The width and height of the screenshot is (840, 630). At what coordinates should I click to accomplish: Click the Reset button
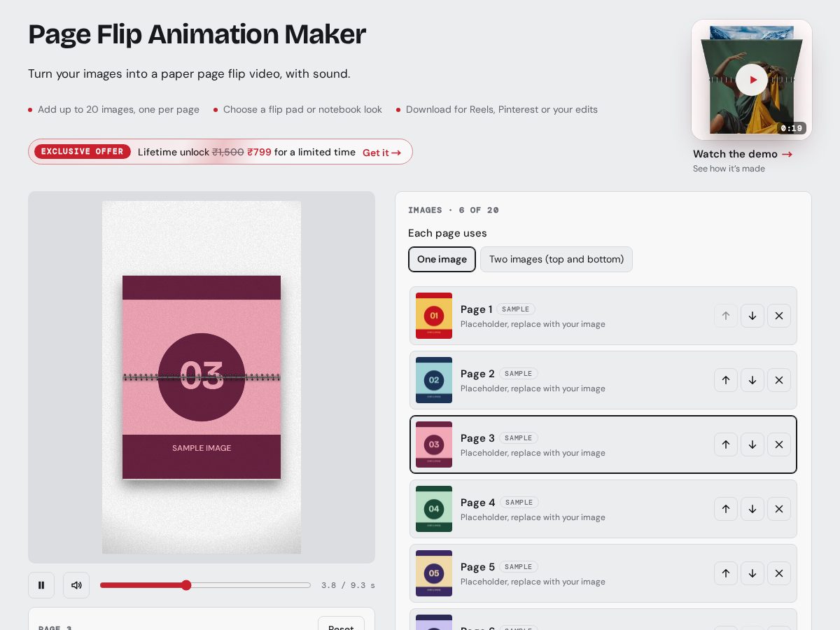pyautogui.click(x=341, y=623)
